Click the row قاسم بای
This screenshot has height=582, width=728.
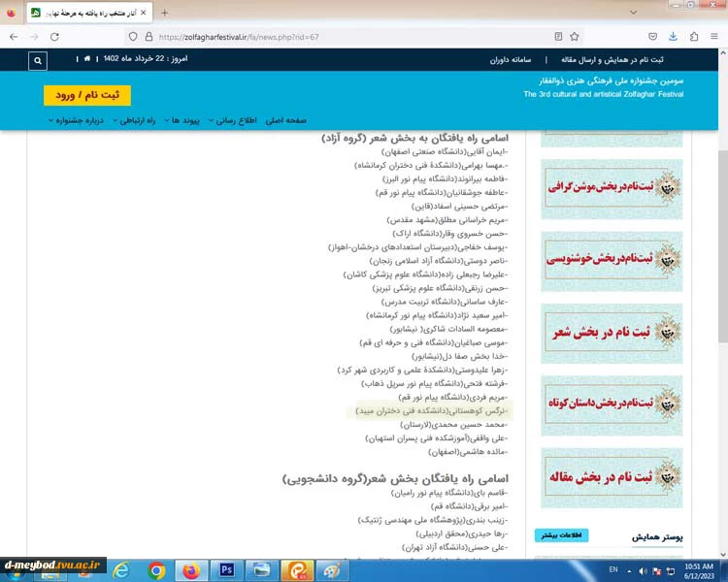click(449, 493)
